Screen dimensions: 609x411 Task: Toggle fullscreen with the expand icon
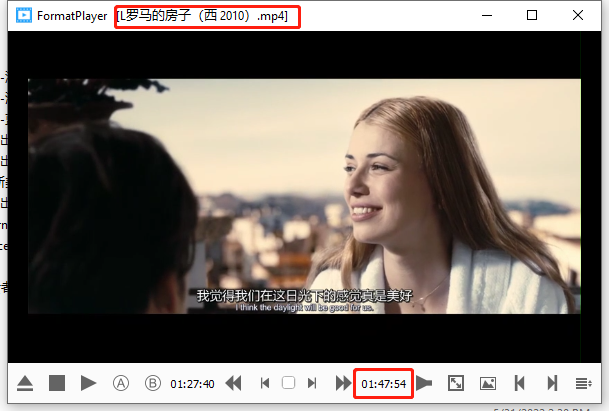coord(456,383)
